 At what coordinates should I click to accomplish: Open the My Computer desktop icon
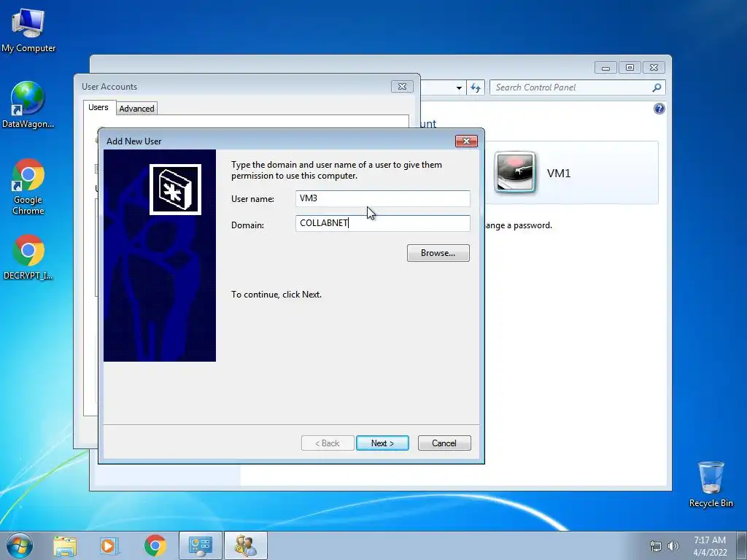[x=28, y=30]
